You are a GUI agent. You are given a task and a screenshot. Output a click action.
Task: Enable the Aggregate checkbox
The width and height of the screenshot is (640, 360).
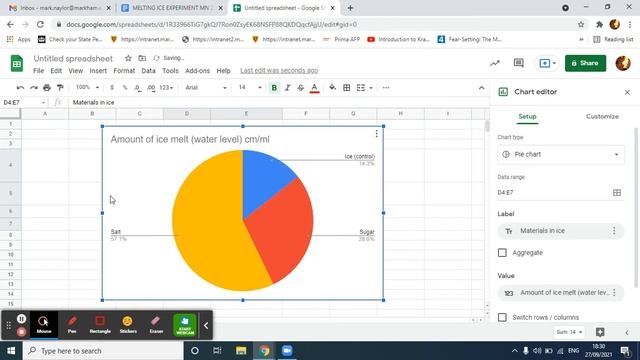[502, 253]
